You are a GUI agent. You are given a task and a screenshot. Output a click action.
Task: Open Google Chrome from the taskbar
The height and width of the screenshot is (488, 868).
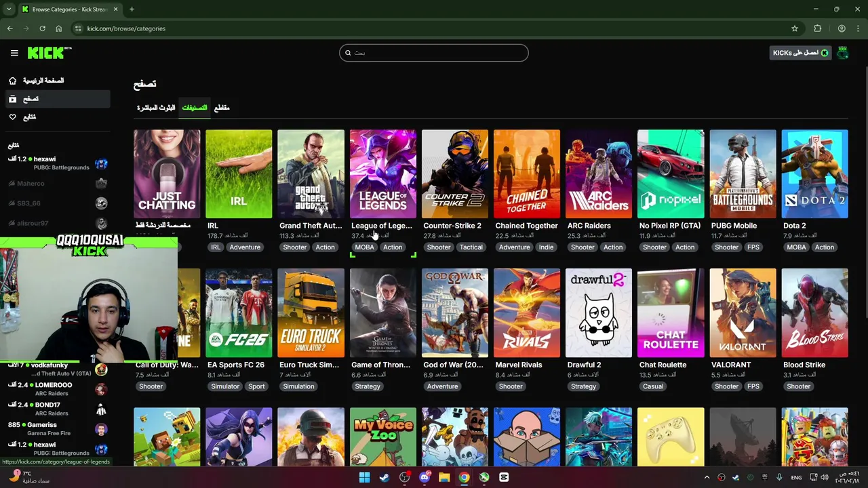click(x=464, y=477)
